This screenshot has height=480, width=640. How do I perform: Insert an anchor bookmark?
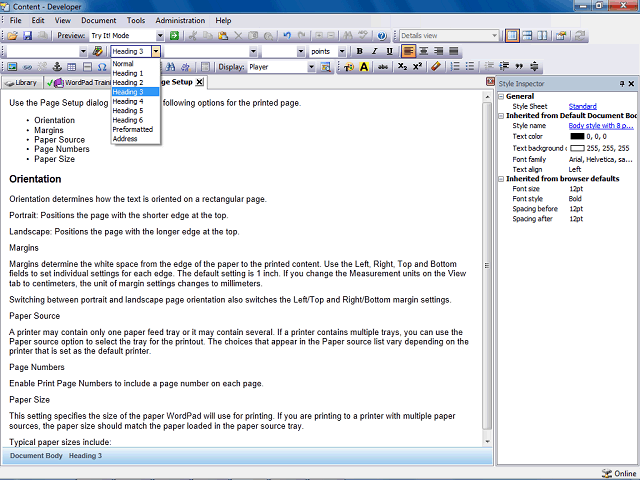coord(57,67)
